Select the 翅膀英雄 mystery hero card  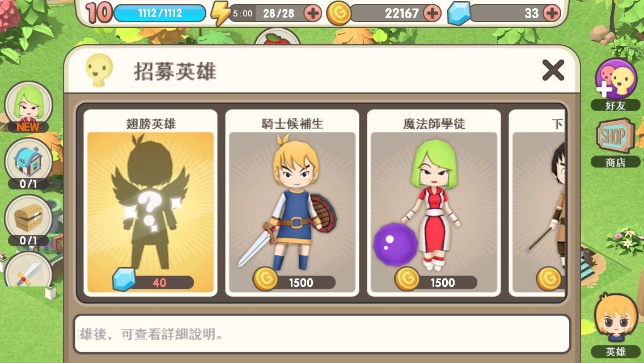150,203
